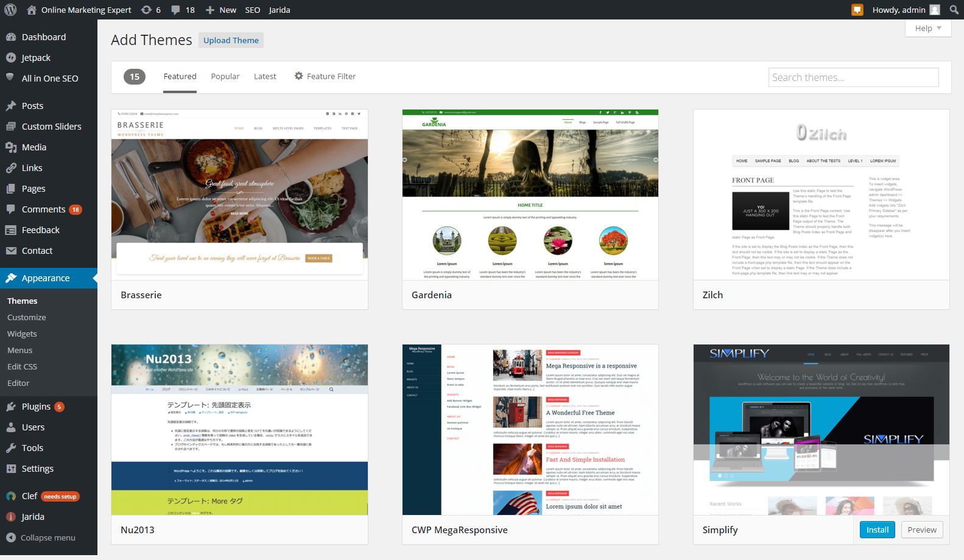Switch to the Popular tab
Image resolution: width=964 pixels, height=560 pixels.
pyautogui.click(x=225, y=77)
